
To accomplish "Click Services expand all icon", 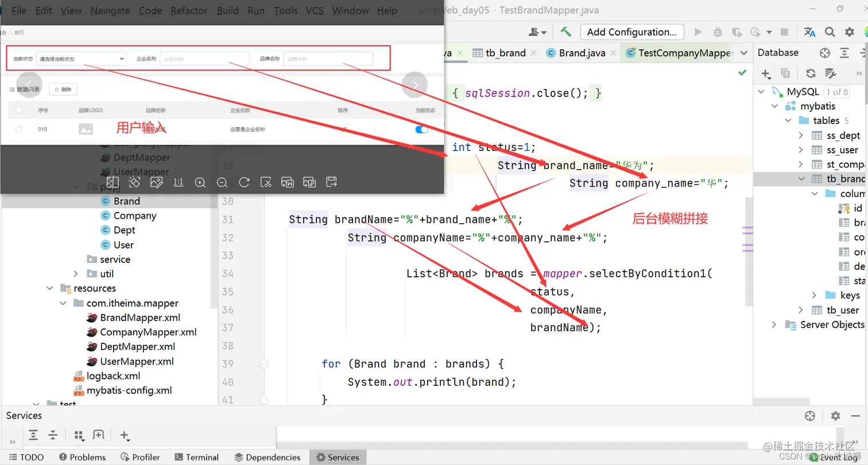I will click(x=34, y=435).
